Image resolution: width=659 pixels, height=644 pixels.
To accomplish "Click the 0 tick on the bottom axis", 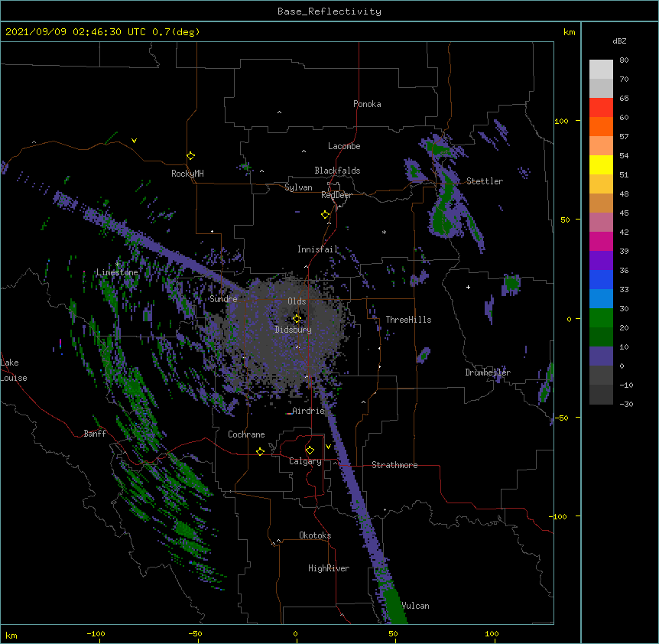I will (295, 633).
